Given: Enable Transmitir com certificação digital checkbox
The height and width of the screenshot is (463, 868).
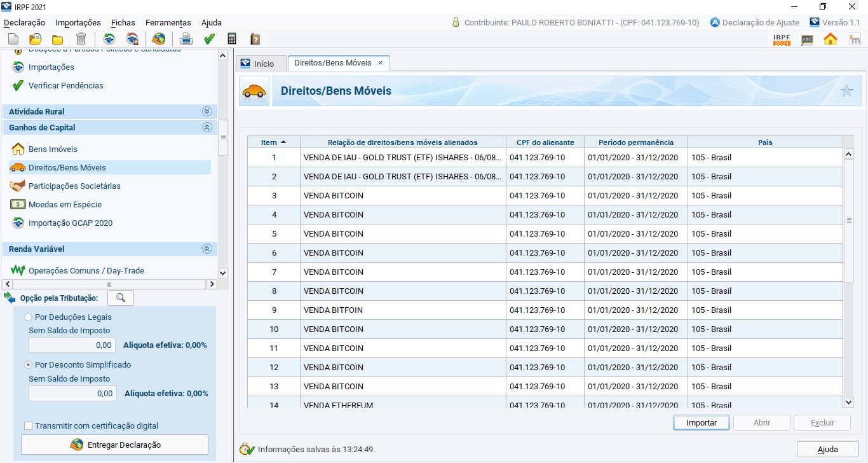Looking at the screenshot, I should [28, 426].
